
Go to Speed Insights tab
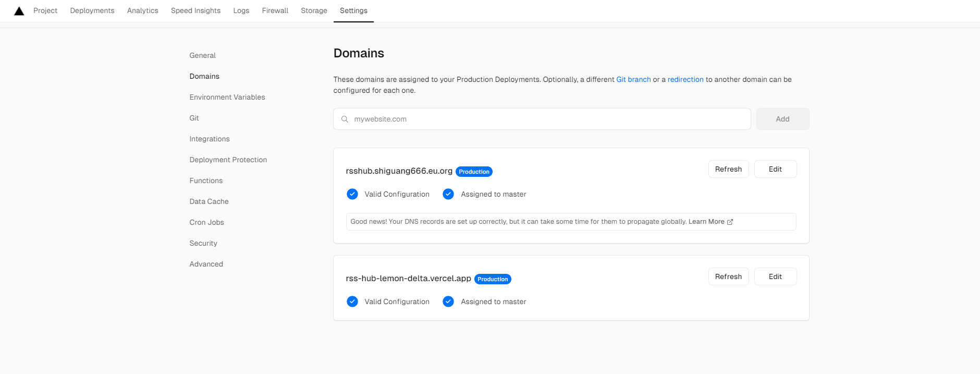195,10
